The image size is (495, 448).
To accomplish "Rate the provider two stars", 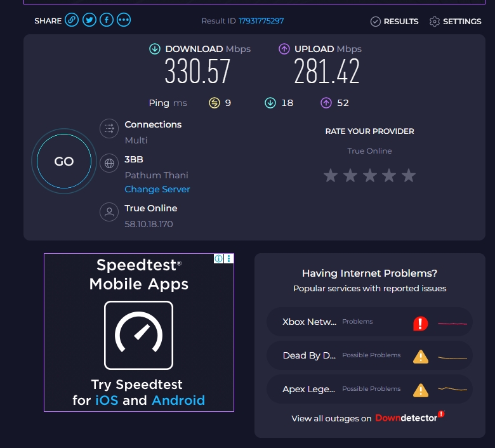I will 350,176.
